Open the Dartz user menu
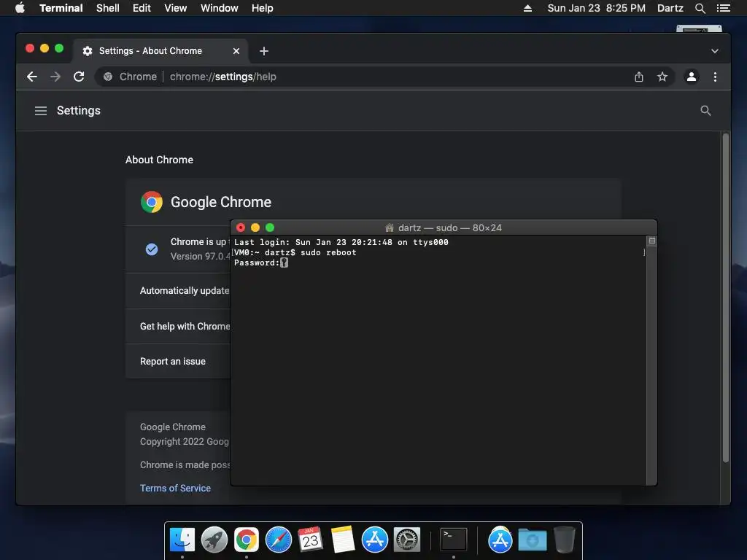The height and width of the screenshot is (560, 747). (670, 8)
